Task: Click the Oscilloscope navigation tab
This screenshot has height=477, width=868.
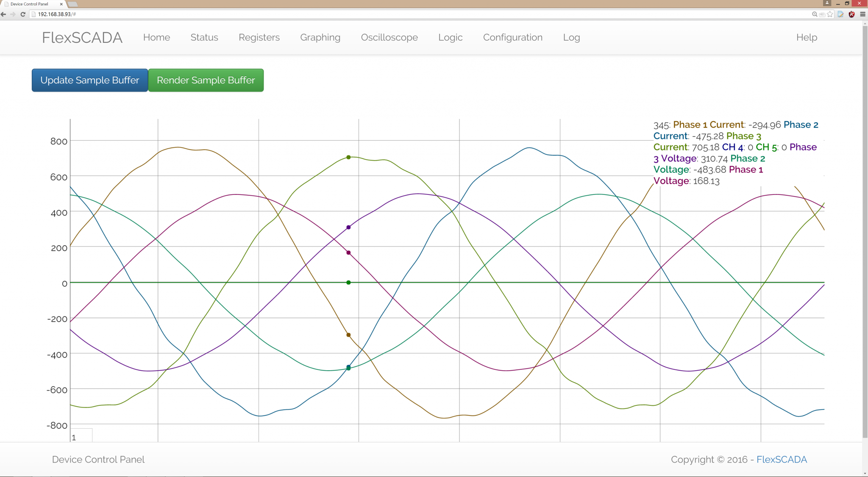Action: click(x=389, y=37)
